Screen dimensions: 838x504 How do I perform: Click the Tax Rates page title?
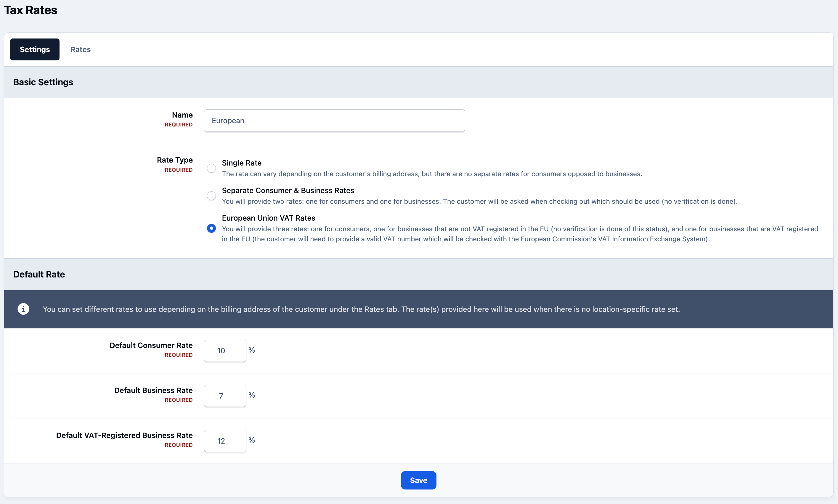tap(30, 10)
